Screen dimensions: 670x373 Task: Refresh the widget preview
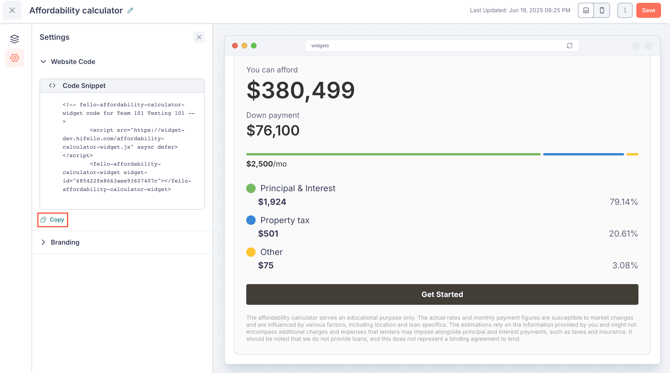pyautogui.click(x=569, y=46)
